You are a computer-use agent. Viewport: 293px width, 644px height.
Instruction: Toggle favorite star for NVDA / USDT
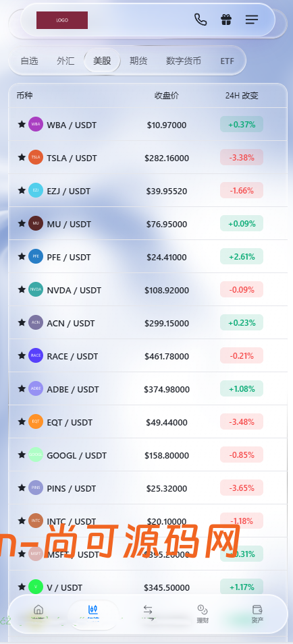(x=22, y=289)
